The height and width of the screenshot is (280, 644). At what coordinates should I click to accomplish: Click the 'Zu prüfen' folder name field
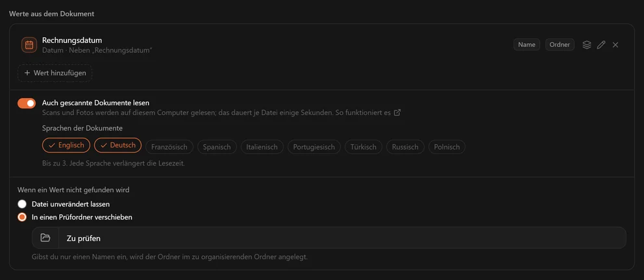tap(343, 238)
